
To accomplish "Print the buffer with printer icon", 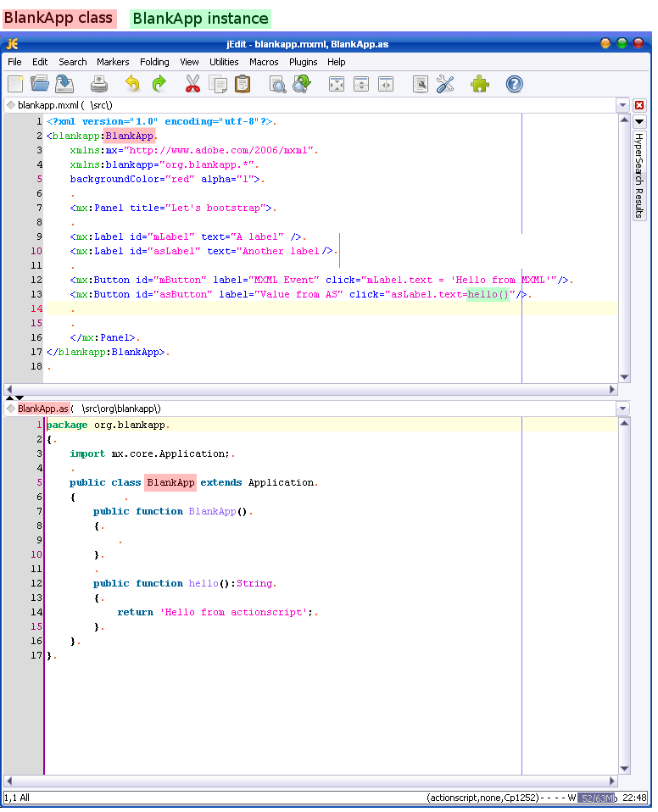I will (x=99, y=84).
